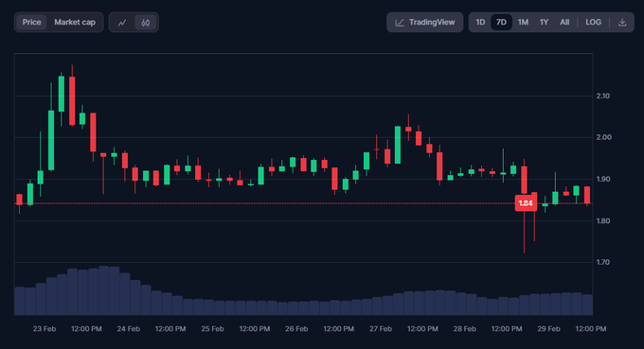Click the 25 Feb date label
This screenshot has height=349, width=644.
[212, 329]
